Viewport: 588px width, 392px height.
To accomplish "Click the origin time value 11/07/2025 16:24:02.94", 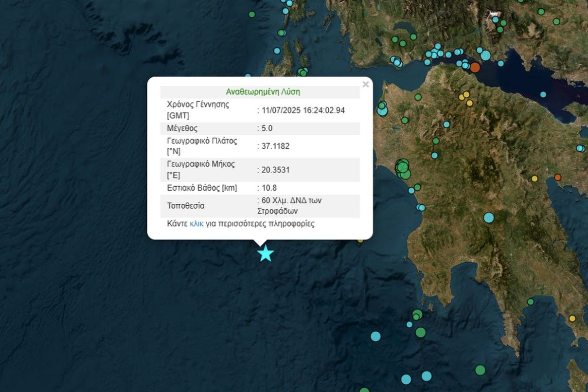I will 303,110.
